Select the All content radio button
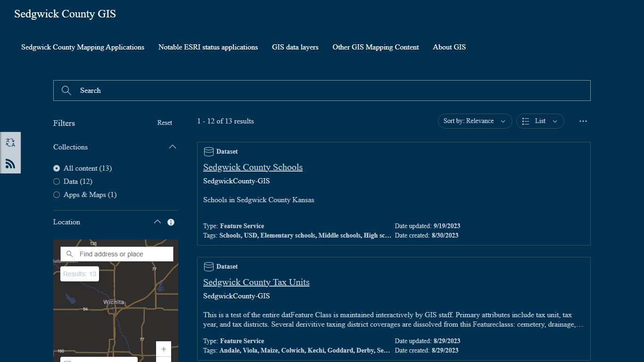The height and width of the screenshot is (362, 644). tap(57, 168)
